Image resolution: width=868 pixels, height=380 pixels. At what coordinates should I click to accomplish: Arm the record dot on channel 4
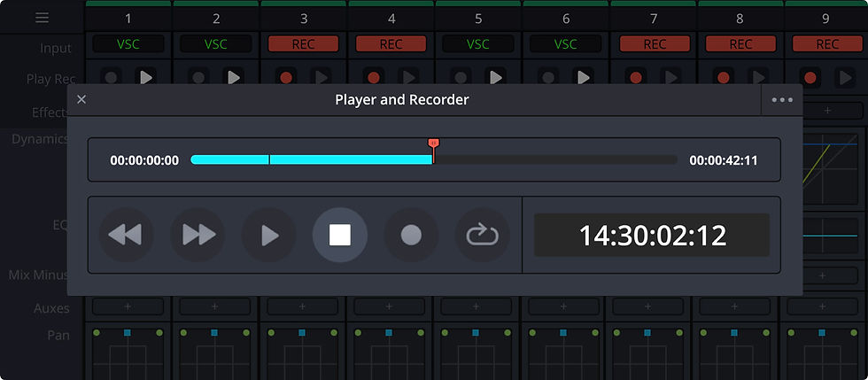374,78
